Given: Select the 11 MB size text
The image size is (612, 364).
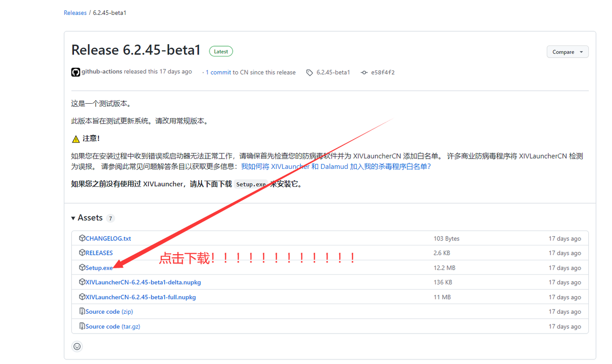Looking at the screenshot, I should 442,297.
